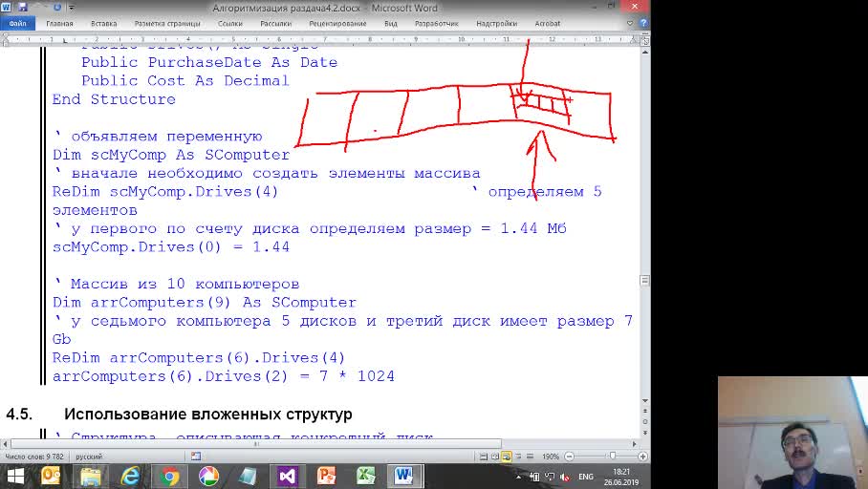This screenshot has height=489, width=868.
Task: Open Word Help question mark icon
Action: [643, 23]
